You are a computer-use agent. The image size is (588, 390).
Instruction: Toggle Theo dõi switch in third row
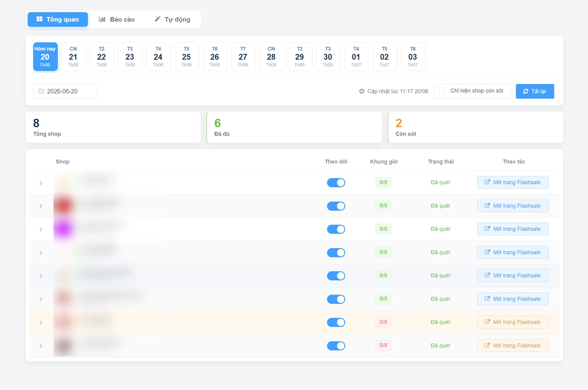tap(336, 229)
